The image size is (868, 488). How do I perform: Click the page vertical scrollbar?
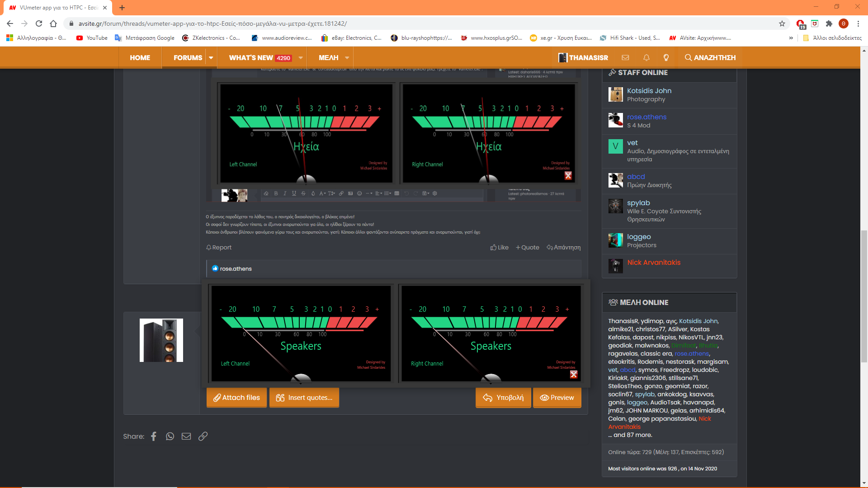point(864,296)
